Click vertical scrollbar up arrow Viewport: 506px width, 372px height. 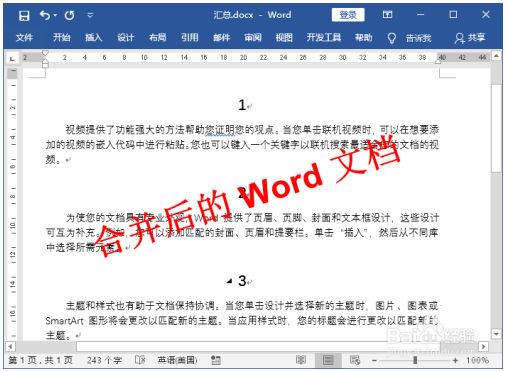point(496,56)
